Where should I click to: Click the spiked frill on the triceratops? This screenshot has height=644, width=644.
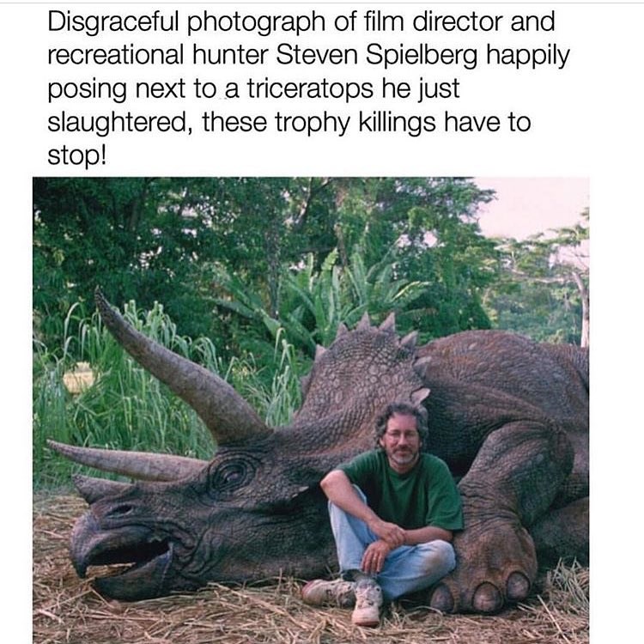[366, 369]
